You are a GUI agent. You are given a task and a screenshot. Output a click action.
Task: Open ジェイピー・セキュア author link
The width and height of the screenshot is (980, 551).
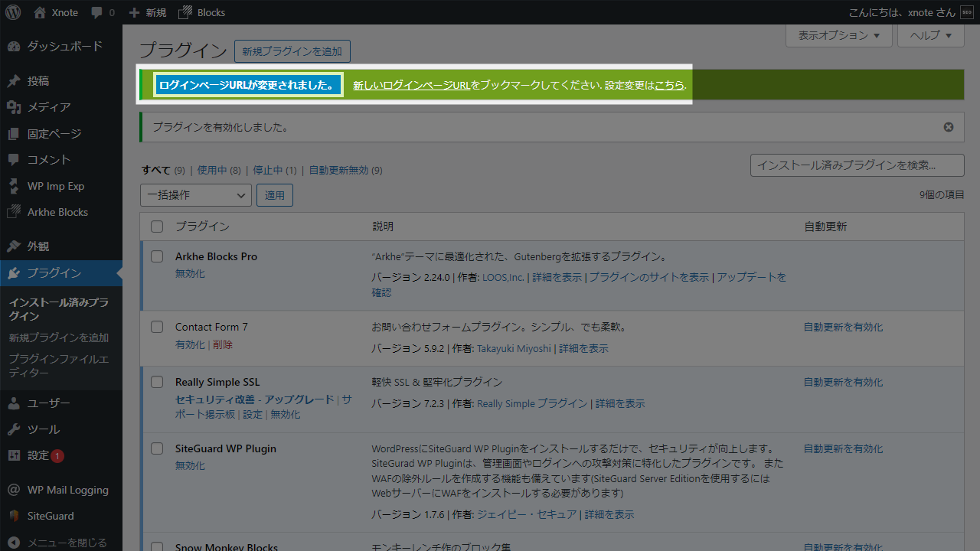coord(527,514)
